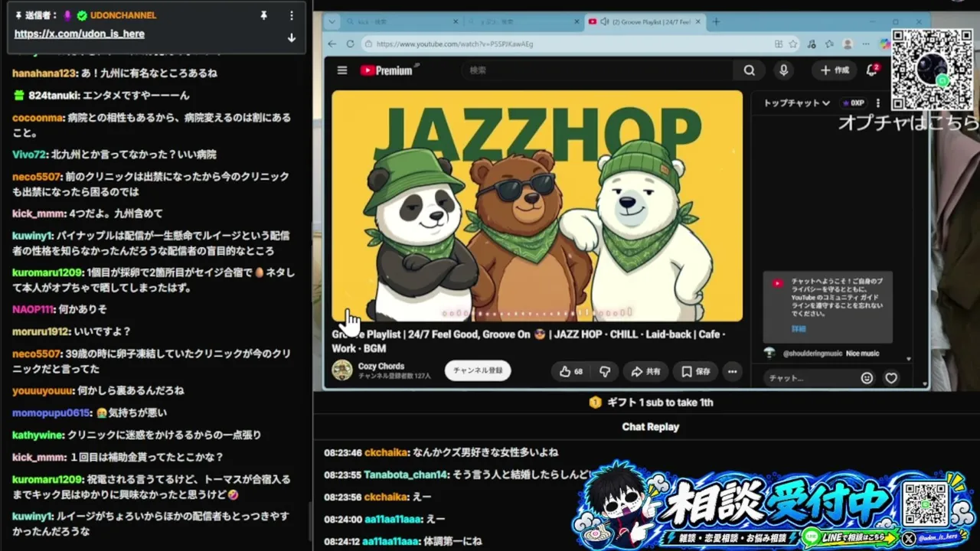Click kathywine username in chat

point(38,435)
